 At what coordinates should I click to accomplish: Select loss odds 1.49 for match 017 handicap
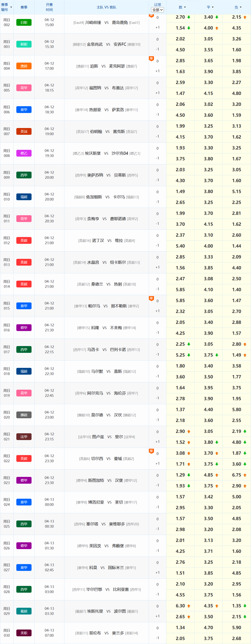coord(237,355)
